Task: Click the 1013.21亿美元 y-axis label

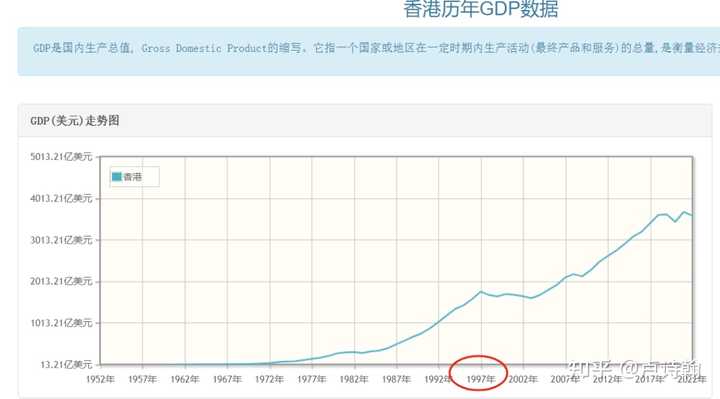Action: point(62,323)
